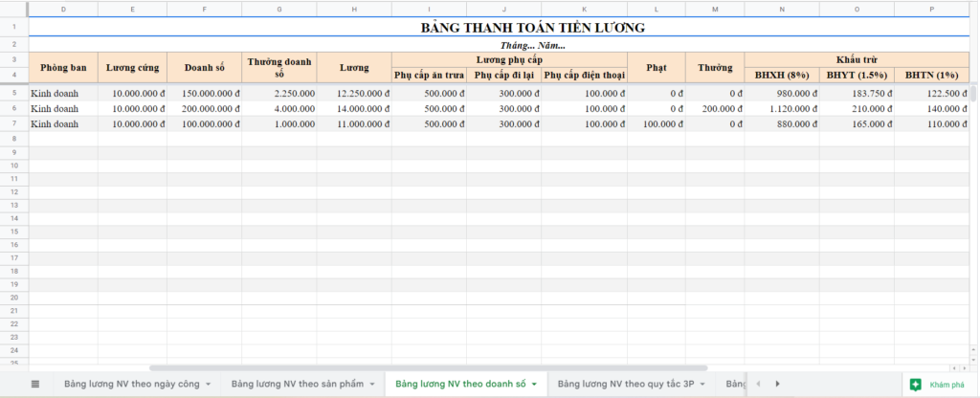Screen dimensions: 980x398
Task: Open the all sheets list icon
Action: click(35, 384)
